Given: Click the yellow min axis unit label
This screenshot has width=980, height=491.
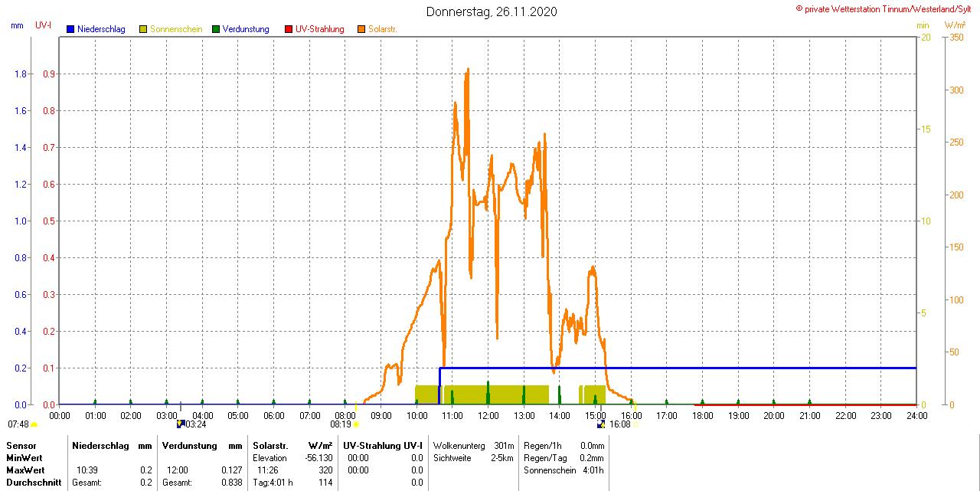Looking at the screenshot, I should click(x=923, y=25).
